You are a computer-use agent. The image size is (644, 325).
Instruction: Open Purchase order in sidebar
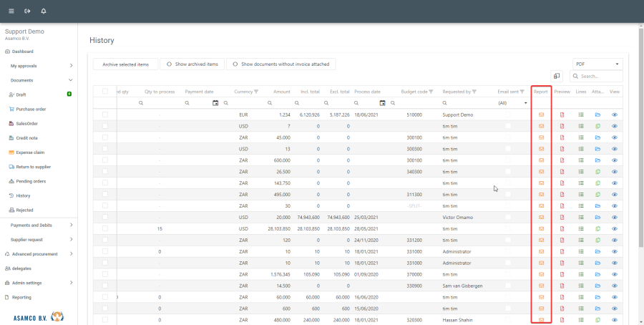[x=31, y=109]
